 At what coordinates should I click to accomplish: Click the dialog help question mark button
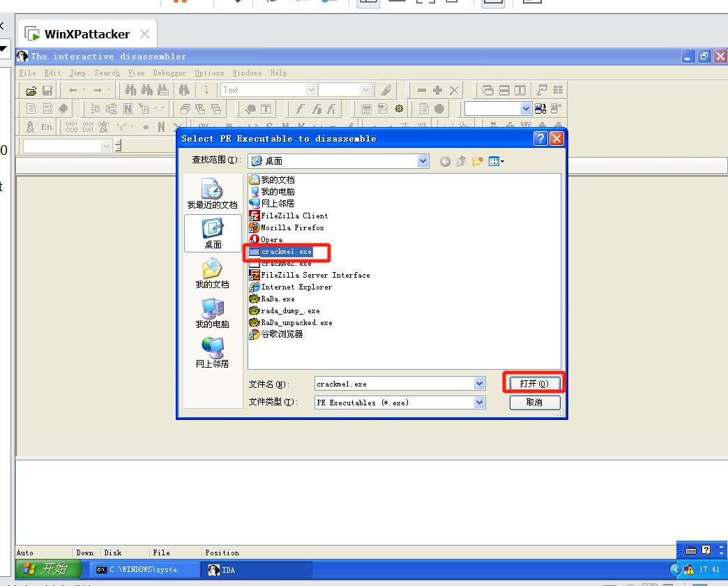(540, 138)
